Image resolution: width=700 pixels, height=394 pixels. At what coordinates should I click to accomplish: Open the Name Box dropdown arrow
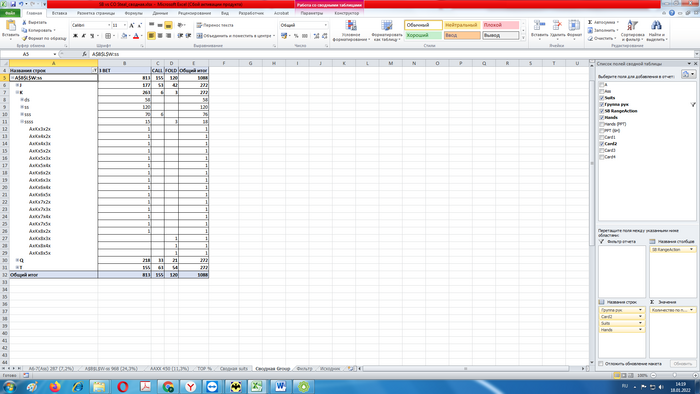tap(54, 54)
